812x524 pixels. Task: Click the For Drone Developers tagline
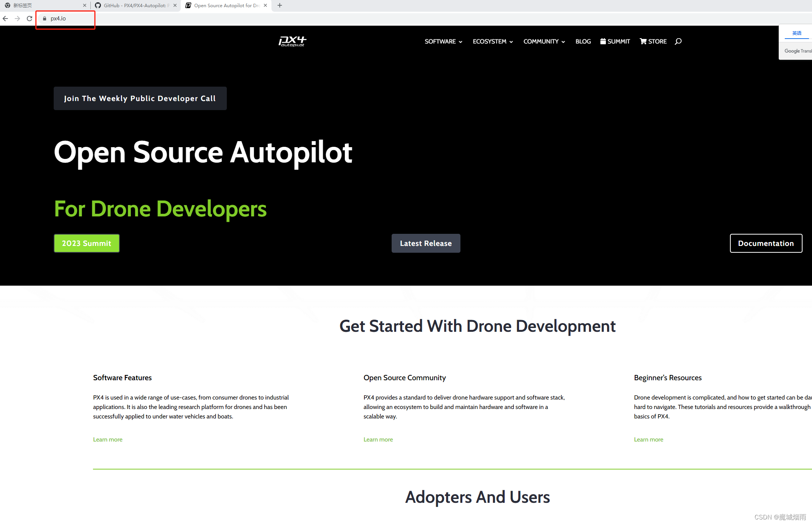(160, 209)
